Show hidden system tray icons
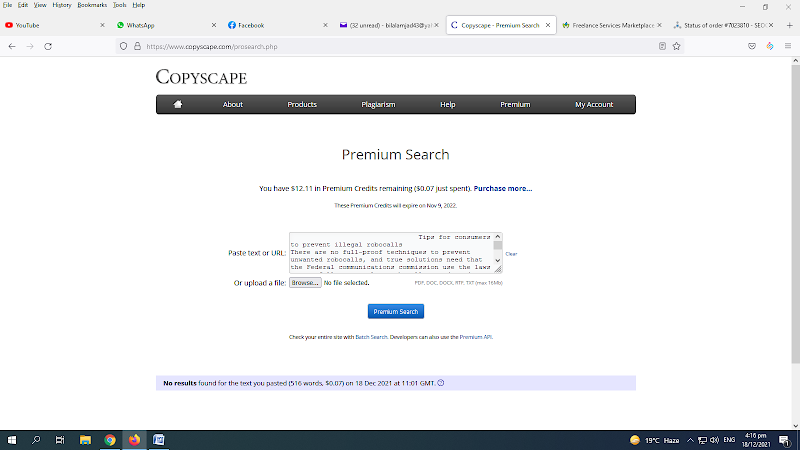The height and width of the screenshot is (450, 800). pyautogui.click(x=690, y=440)
